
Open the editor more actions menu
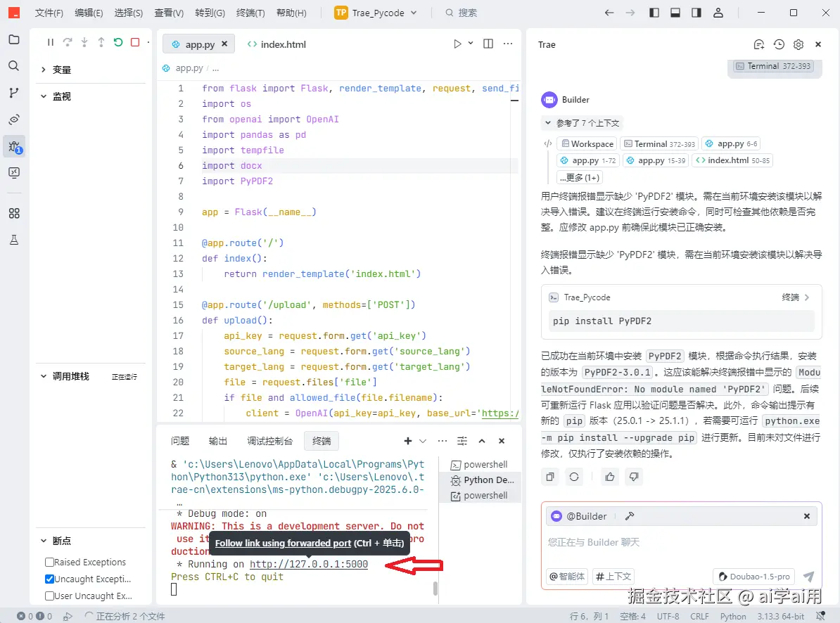tap(508, 44)
